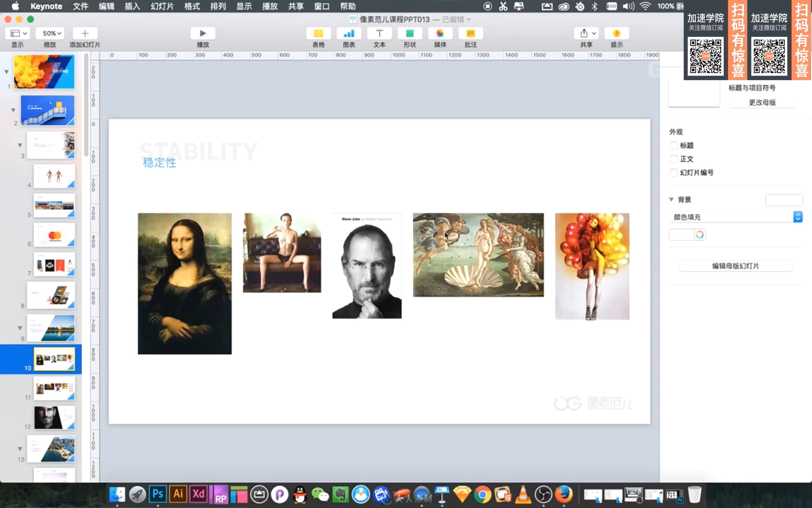The image size is (812, 508).
Task: Click the background fill color well
Action: pos(681,235)
